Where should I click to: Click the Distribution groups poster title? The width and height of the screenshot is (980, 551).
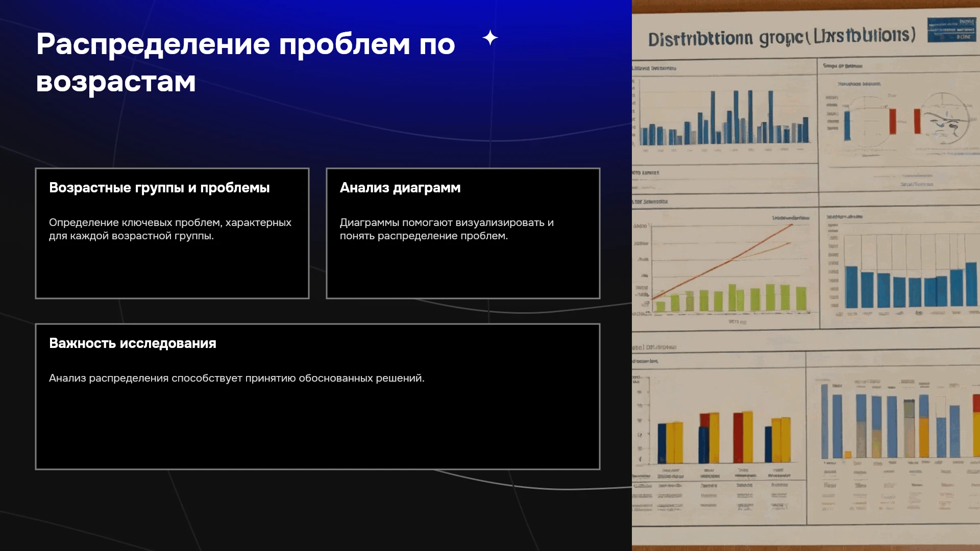click(781, 37)
